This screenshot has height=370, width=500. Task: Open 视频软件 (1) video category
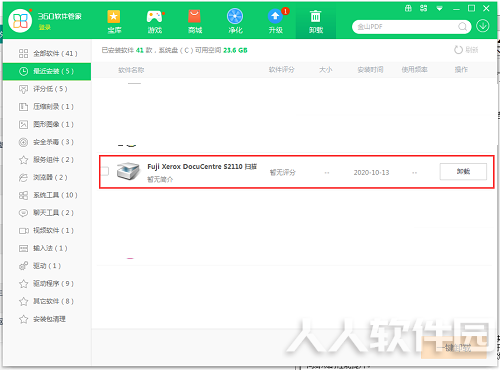(x=47, y=230)
